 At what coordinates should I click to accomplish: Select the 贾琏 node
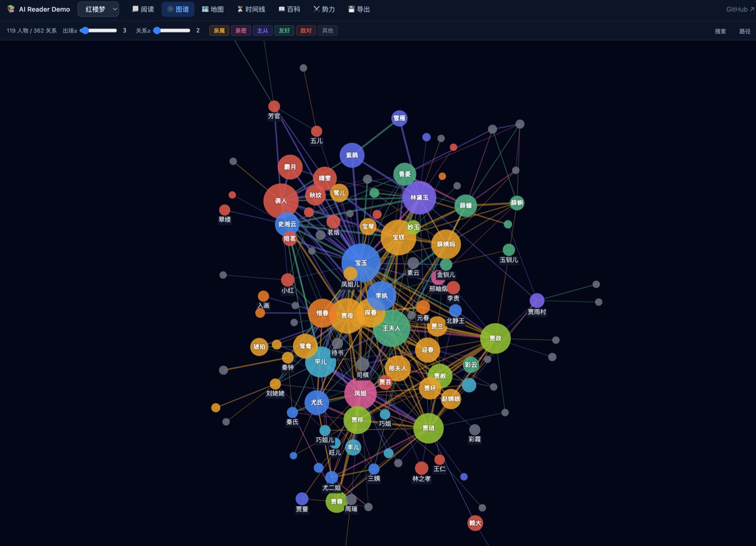click(429, 428)
